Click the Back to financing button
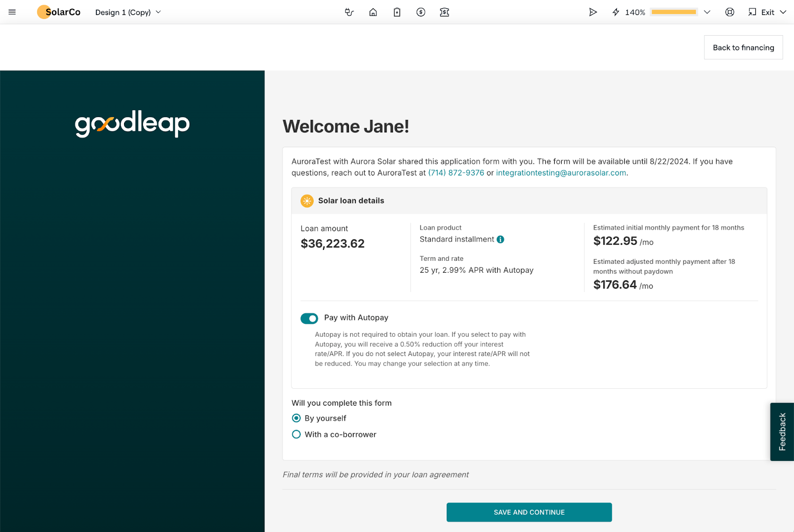 743,48
